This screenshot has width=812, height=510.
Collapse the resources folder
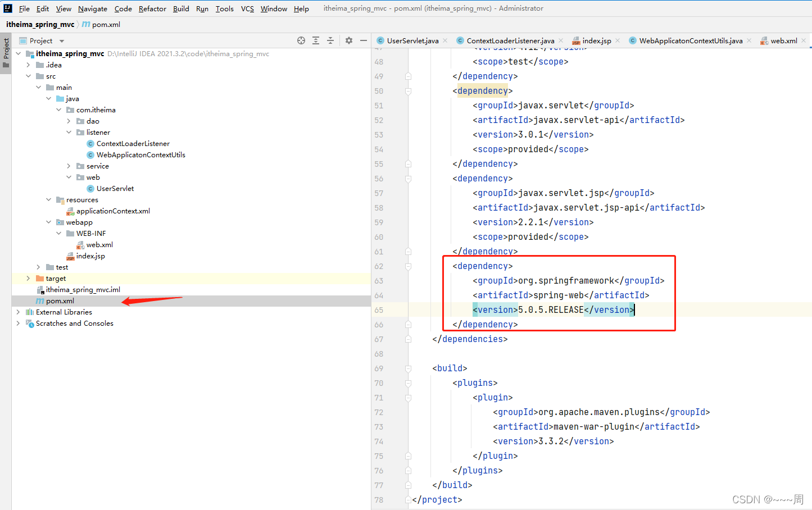(x=48, y=199)
